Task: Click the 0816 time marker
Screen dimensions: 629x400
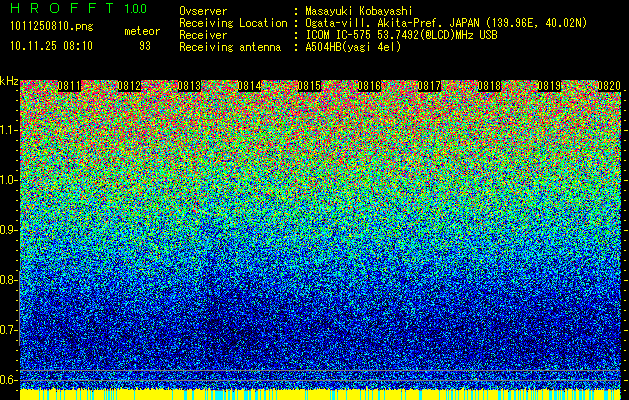Action: pyautogui.click(x=369, y=86)
